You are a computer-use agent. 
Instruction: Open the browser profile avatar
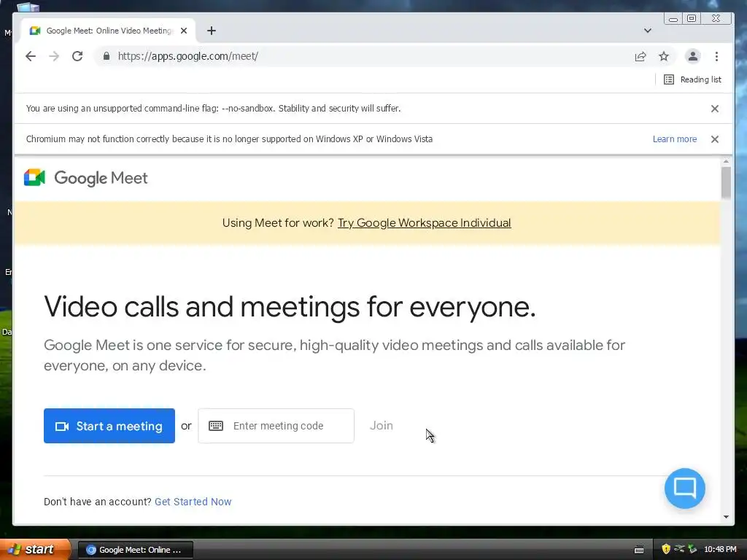(693, 56)
